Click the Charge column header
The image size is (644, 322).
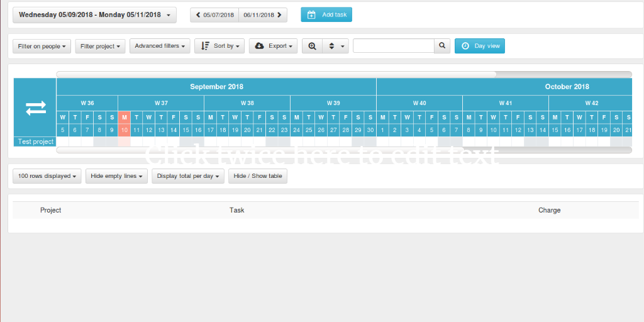550,210
